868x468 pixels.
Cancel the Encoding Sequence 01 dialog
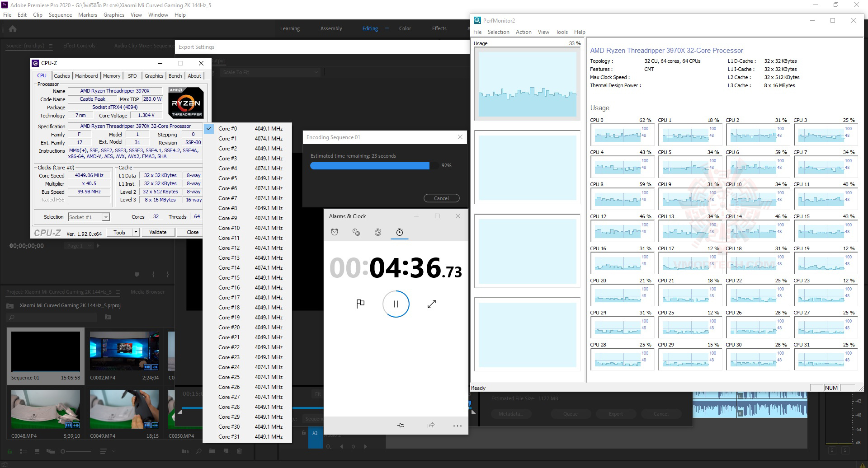[442, 198]
